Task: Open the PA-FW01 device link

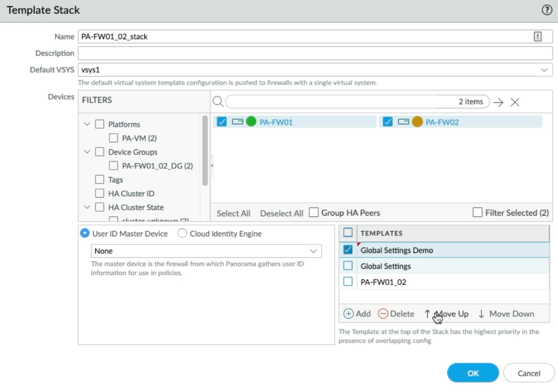Action: 276,122
